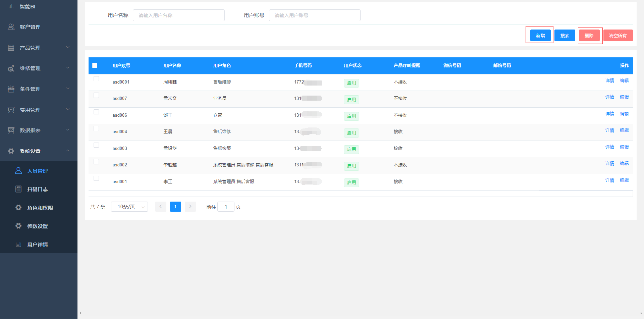644x319 pixels.
Task: Click the 角色和权限 gear icon
Action: point(18,208)
